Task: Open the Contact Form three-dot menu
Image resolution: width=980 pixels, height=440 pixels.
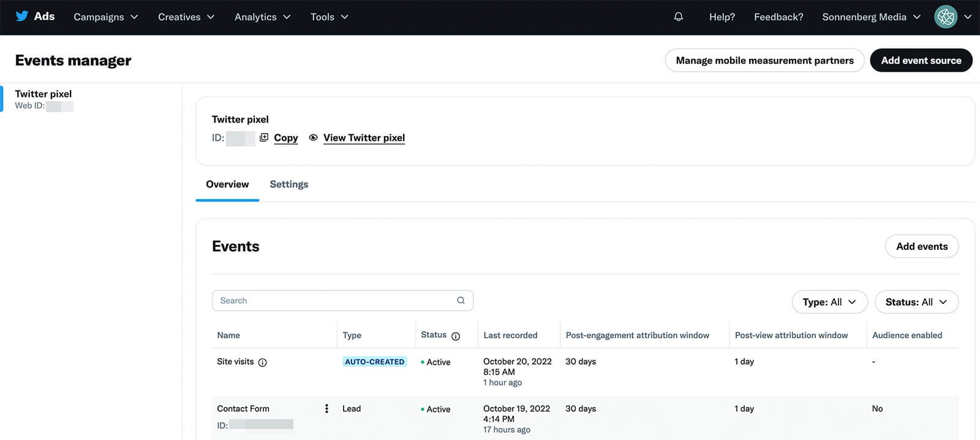Action: pos(326,408)
